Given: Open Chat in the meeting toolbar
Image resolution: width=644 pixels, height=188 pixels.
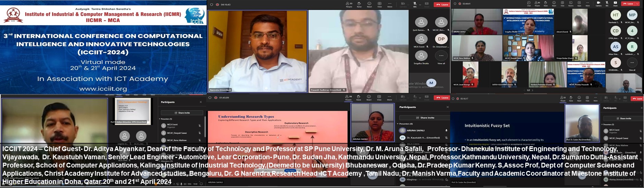Looking at the screenshot, I should pyautogui.click(x=529, y=4).
